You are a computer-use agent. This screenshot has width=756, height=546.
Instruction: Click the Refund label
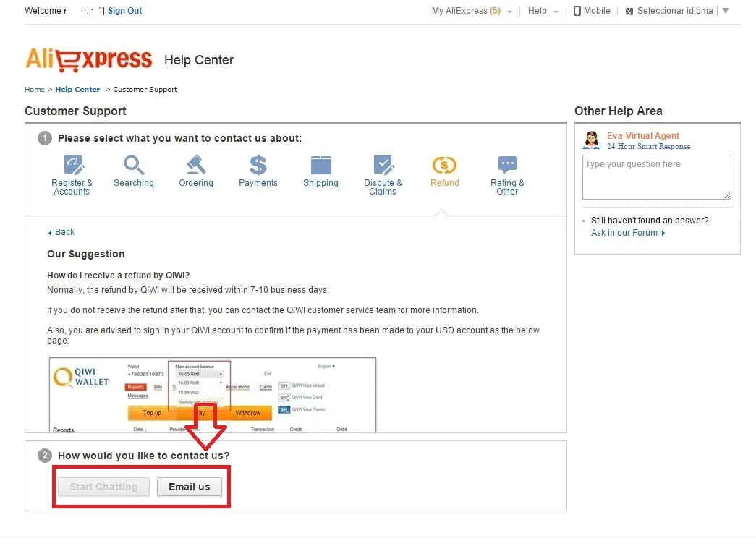[444, 183]
